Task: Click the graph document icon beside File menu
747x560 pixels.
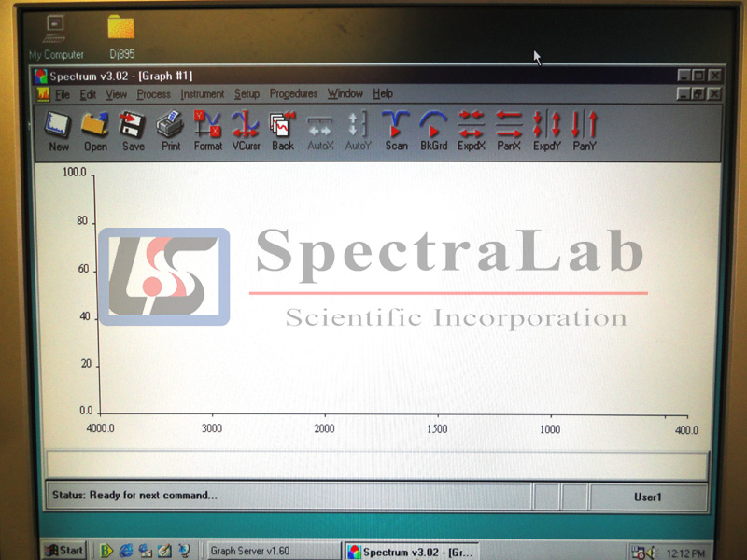Action: pos(43,94)
